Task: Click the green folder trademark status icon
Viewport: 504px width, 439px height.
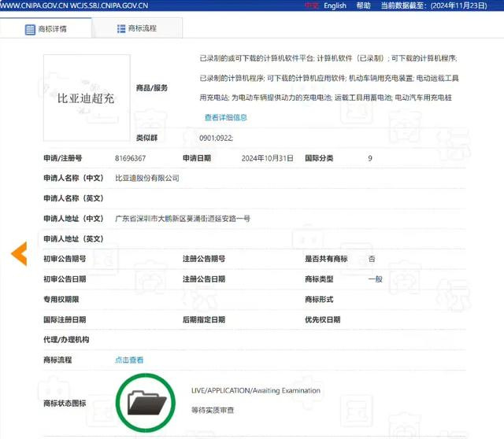Action: click(x=146, y=403)
